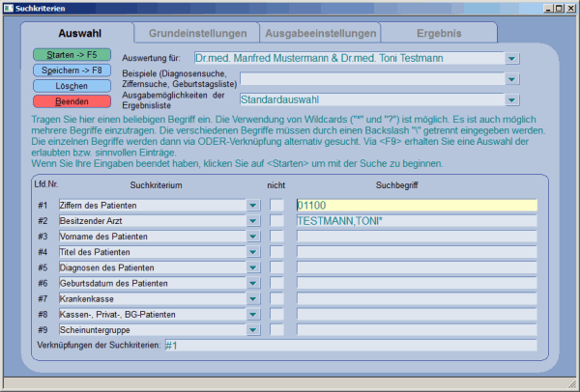Expand the 'Auswertung für' doctor dropdown
The height and width of the screenshot is (392, 580).
511,59
